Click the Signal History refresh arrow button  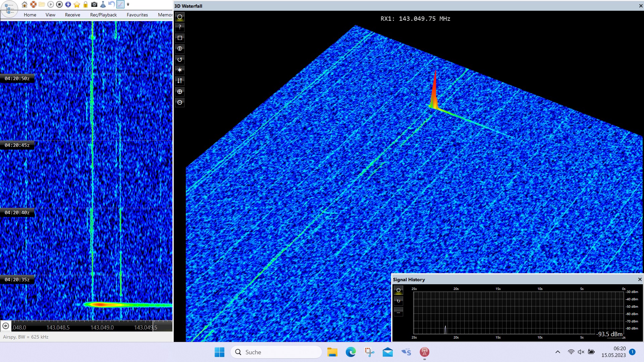[x=398, y=301]
